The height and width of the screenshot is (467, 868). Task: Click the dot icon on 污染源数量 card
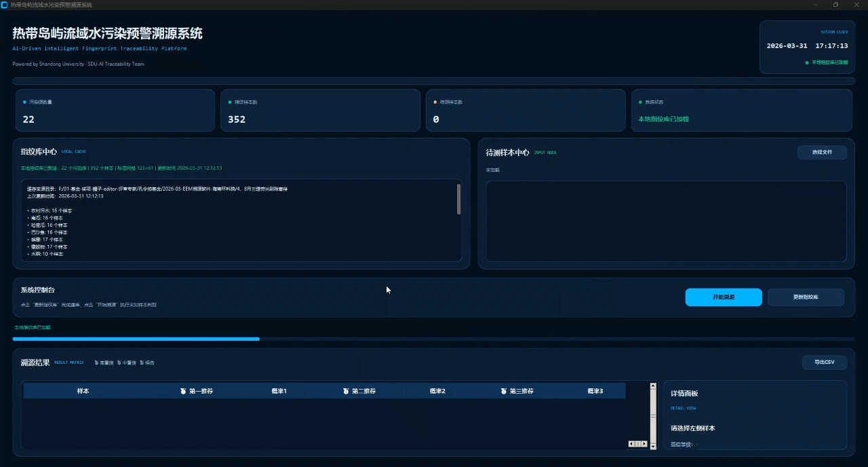coord(24,102)
